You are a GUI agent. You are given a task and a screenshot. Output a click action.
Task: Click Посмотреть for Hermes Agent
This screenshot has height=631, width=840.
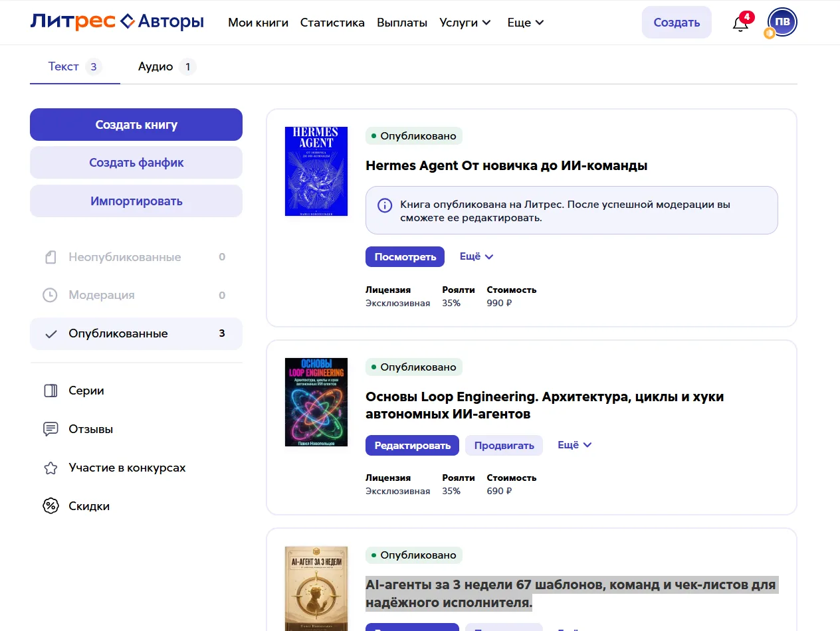coord(405,256)
